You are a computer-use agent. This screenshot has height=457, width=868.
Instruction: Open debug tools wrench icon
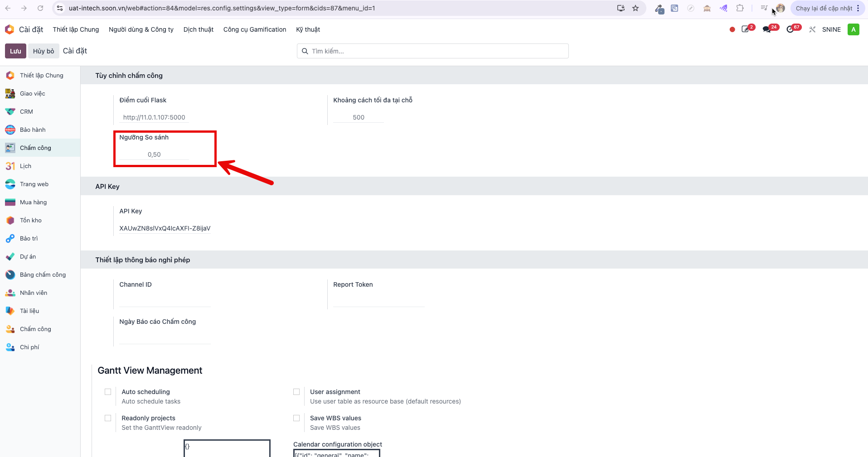pos(812,29)
